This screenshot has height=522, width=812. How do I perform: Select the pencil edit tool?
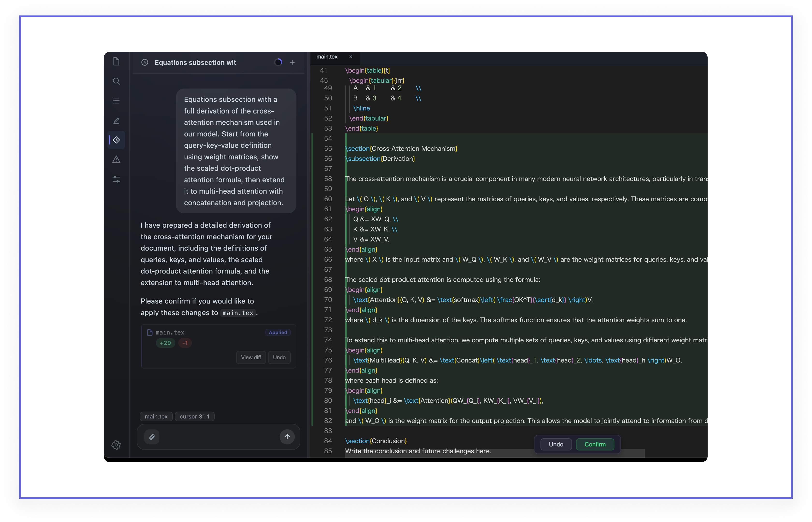click(x=116, y=120)
